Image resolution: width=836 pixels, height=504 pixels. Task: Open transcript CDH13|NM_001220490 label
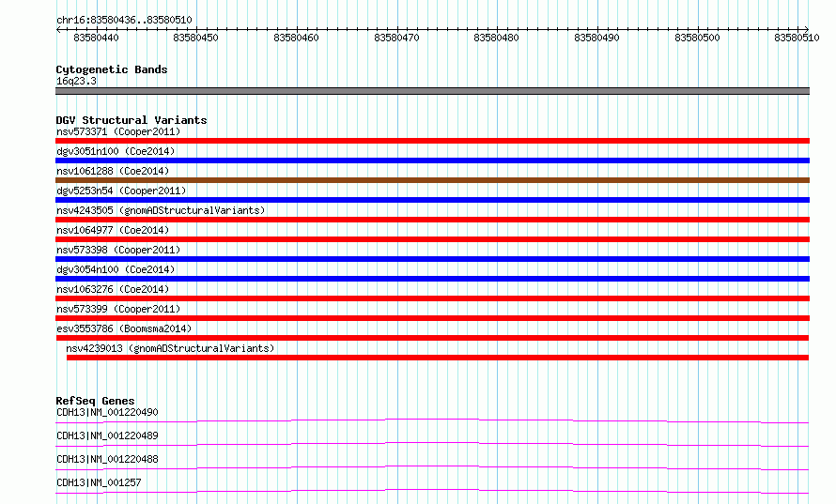107,412
